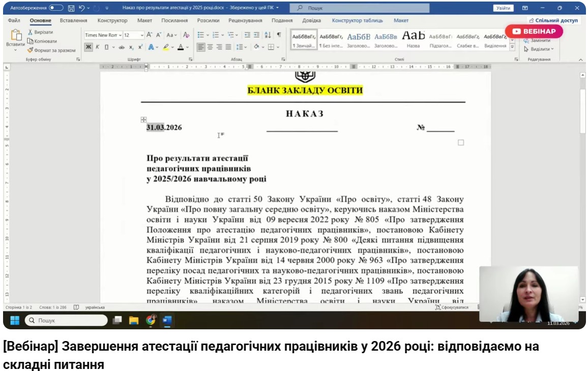Screen dimensions: 588x371
Task: Click the bulleted list icon
Action: click(200, 35)
